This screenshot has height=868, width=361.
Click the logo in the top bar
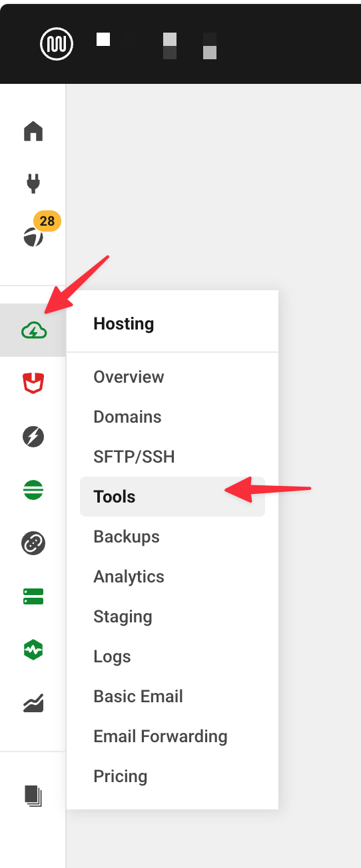(57, 45)
